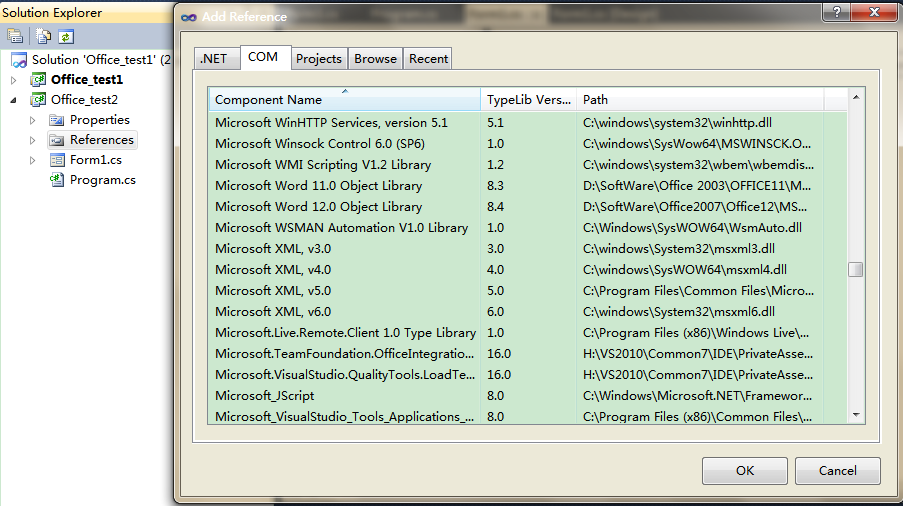Viewport: 903px width, 506px height.
Task: Select the COM tab
Action: tap(265, 58)
